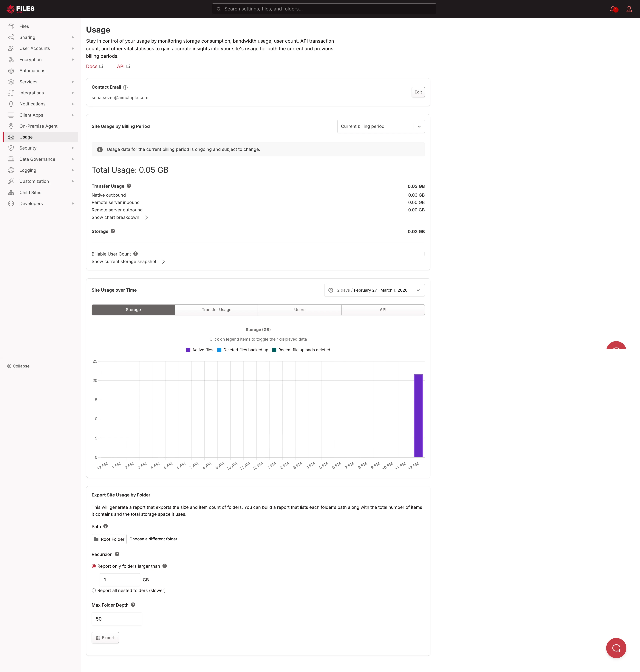Click the Path help icon
This screenshot has height=672, width=640.
[x=105, y=526]
